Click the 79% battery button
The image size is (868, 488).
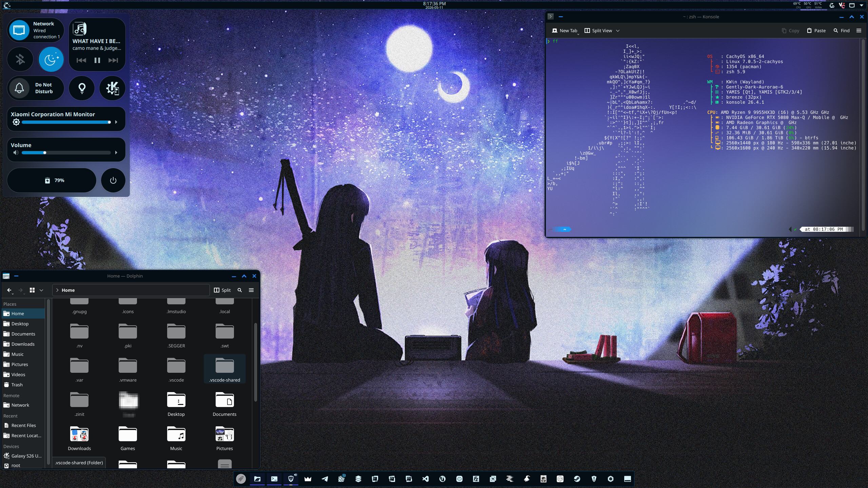point(52,180)
